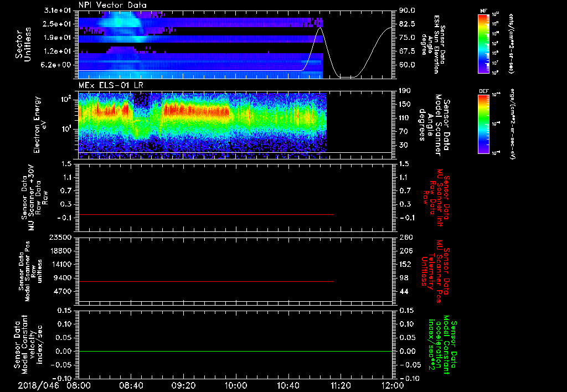Screen dimensions: 567x392
Task: Click the "150" scanner angle tick value
Action: (405, 104)
